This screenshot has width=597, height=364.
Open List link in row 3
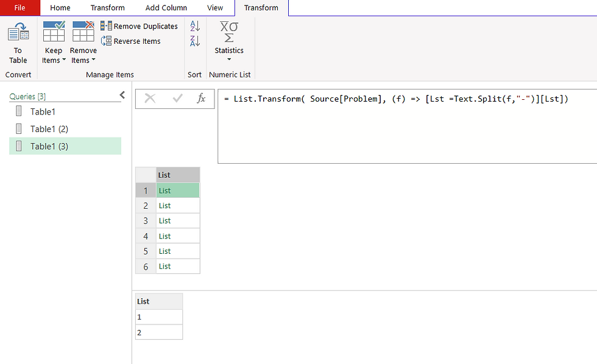pyautogui.click(x=165, y=221)
